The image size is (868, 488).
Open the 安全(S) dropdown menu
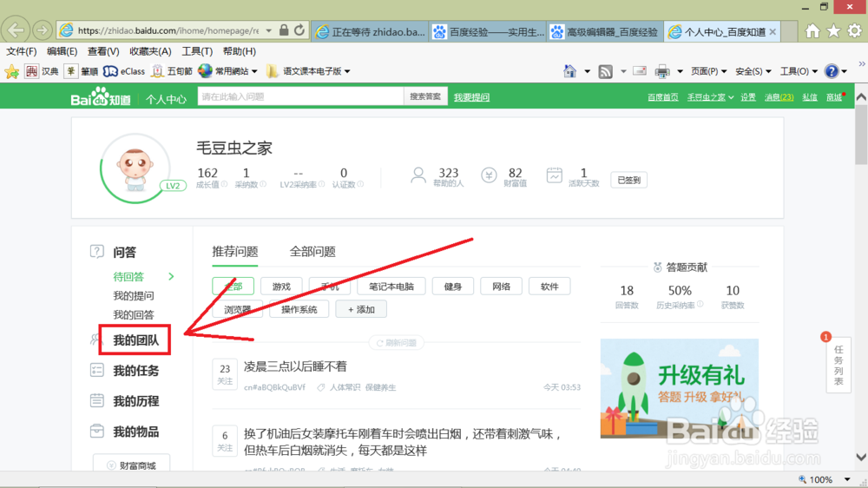753,71
